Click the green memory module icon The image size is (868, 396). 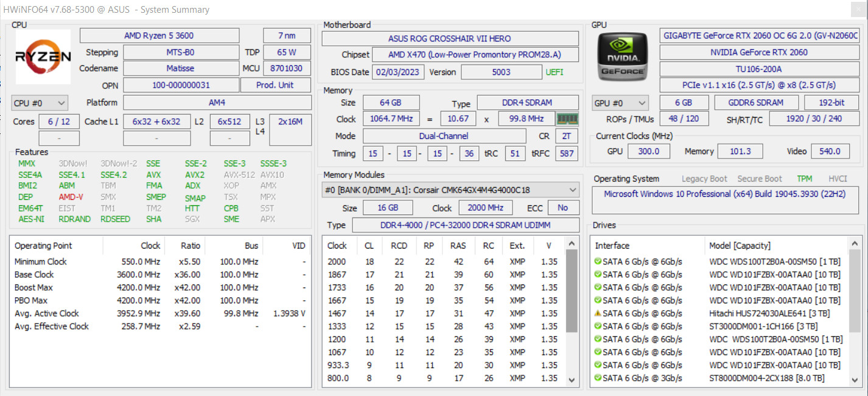click(x=567, y=119)
